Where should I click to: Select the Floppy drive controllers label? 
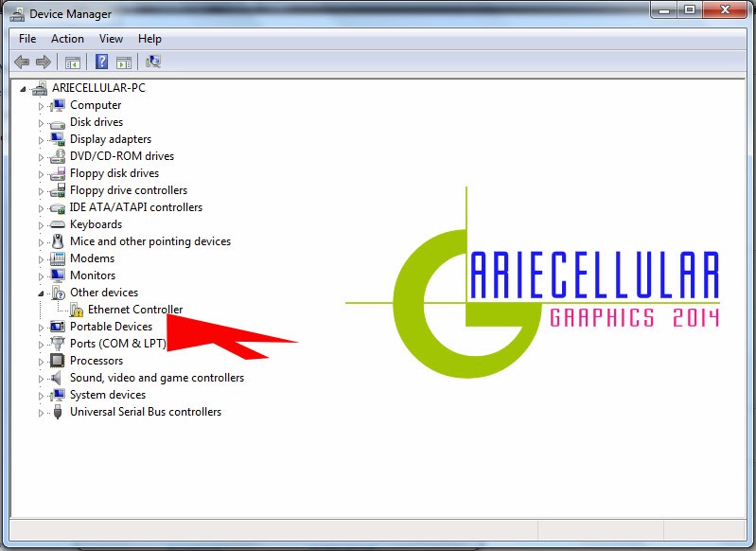coord(129,190)
